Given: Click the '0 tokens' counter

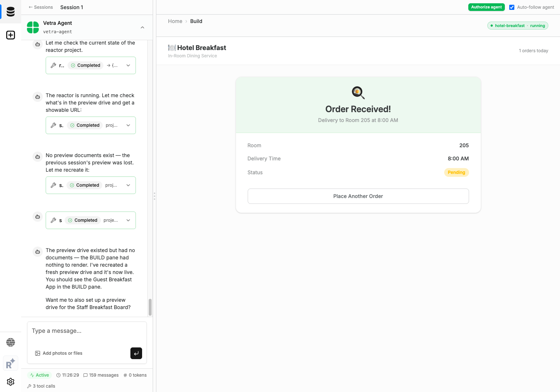Looking at the screenshot, I should [138, 375].
